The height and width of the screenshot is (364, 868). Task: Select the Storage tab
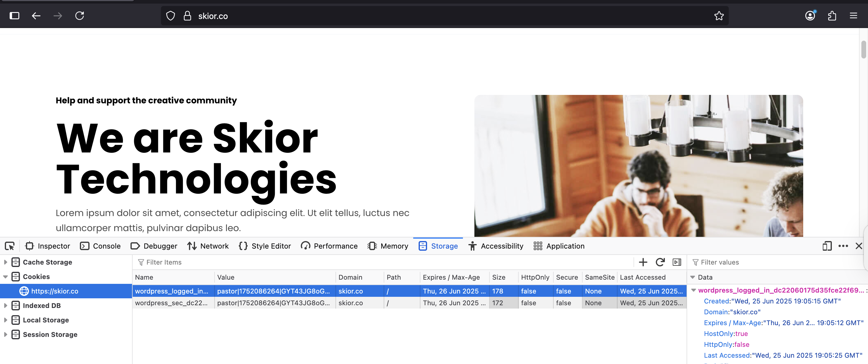tap(438, 246)
